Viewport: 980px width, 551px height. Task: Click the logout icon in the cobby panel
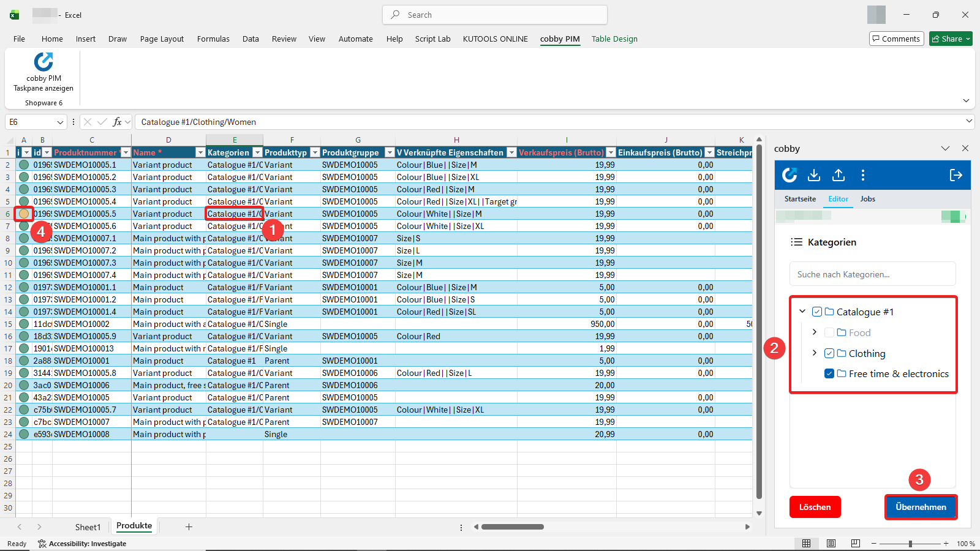956,175
